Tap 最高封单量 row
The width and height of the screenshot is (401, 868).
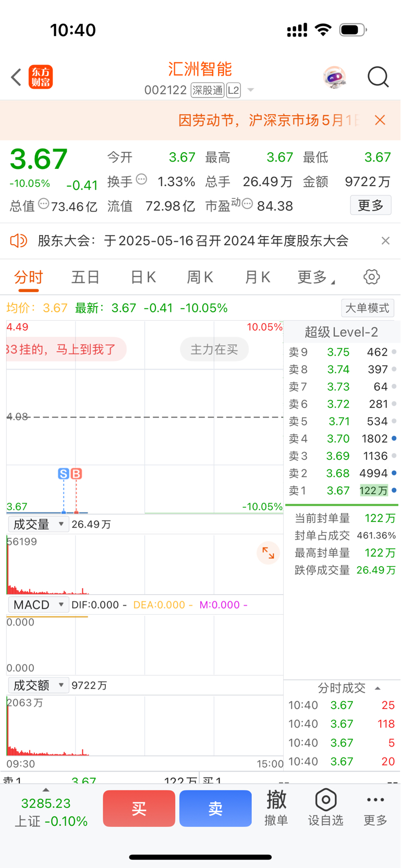click(x=345, y=553)
